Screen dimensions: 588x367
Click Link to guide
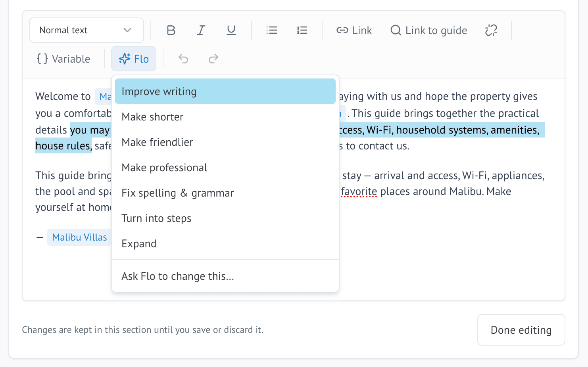429,30
